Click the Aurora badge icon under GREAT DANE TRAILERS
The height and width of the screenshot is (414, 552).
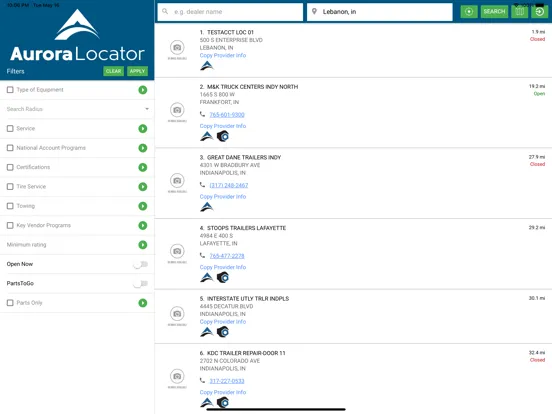tap(207, 207)
